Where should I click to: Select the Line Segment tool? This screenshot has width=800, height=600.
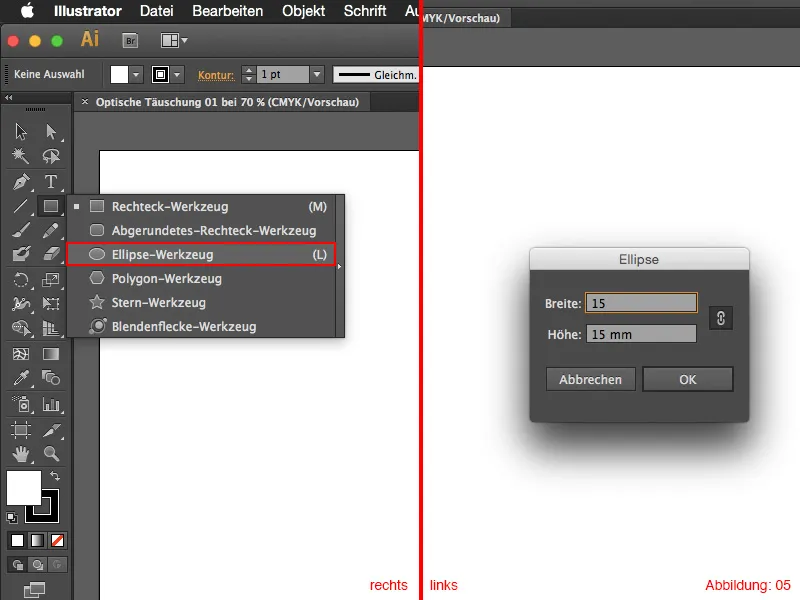(x=21, y=206)
